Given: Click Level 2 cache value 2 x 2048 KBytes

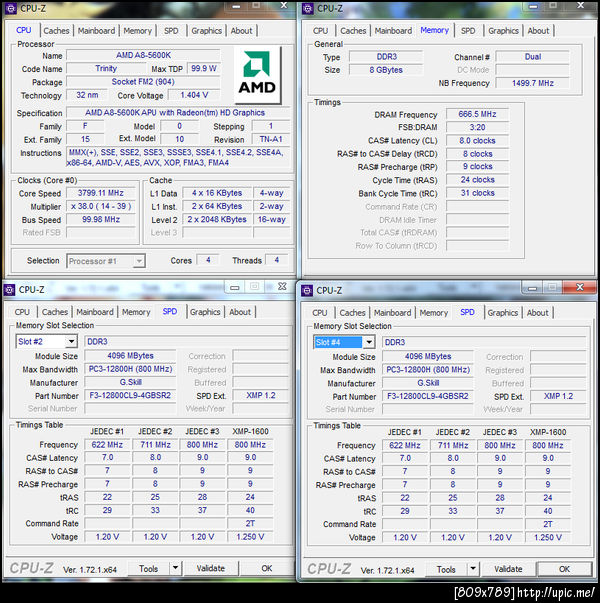Looking at the screenshot, I should (217, 220).
